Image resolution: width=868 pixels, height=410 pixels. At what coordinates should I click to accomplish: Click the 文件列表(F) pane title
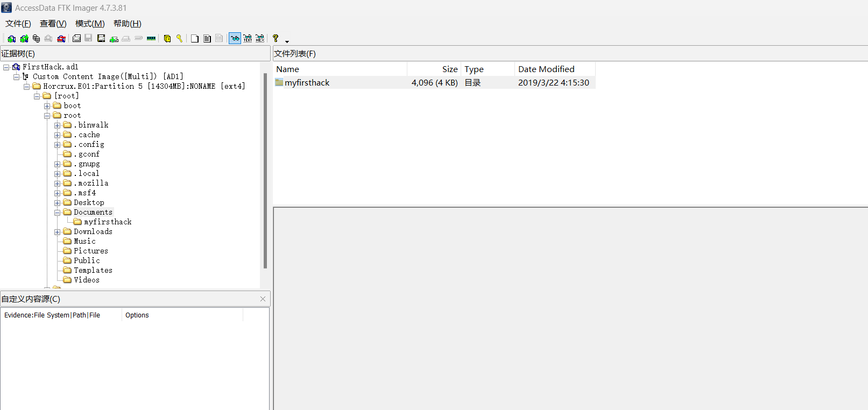(295, 54)
